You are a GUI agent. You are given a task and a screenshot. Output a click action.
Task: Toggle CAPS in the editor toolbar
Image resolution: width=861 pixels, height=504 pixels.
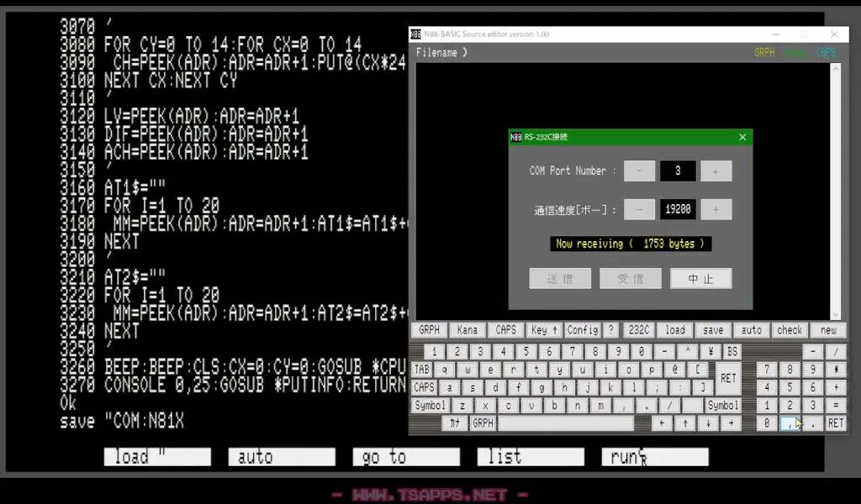pyautogui.click(x=505, y=330)
